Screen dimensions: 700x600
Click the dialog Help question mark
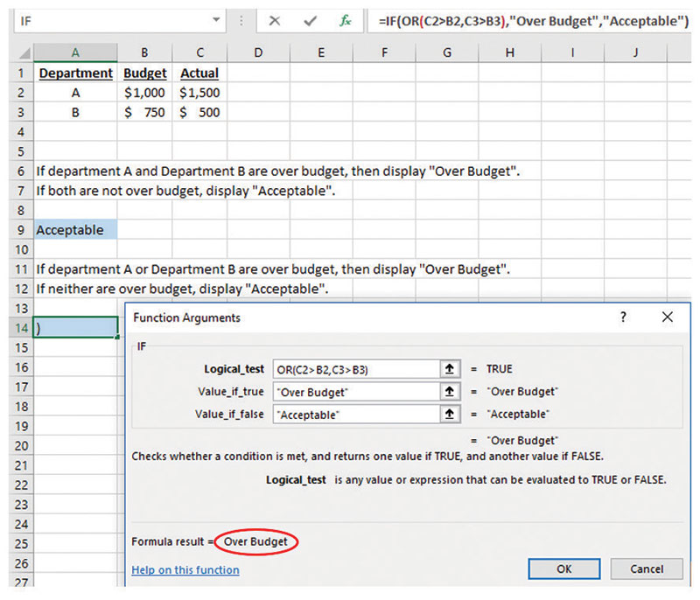[x=623, y=317]
